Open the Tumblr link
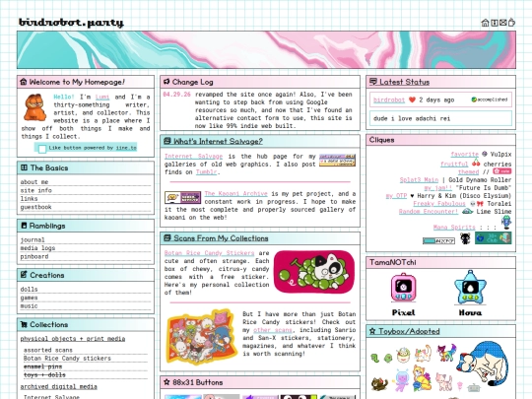 tap(206, 172)
